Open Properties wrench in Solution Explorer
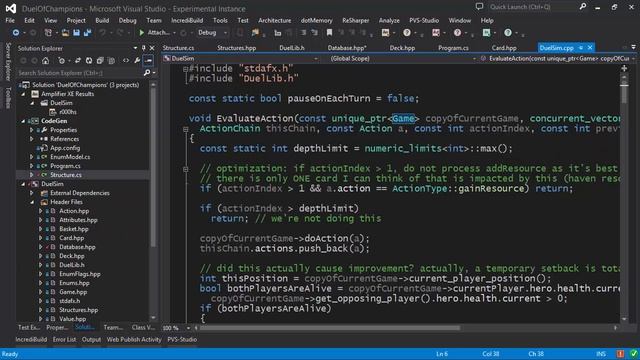Image resolution: width=640 pixels, height=360 pixels. [x=137, y=60]
